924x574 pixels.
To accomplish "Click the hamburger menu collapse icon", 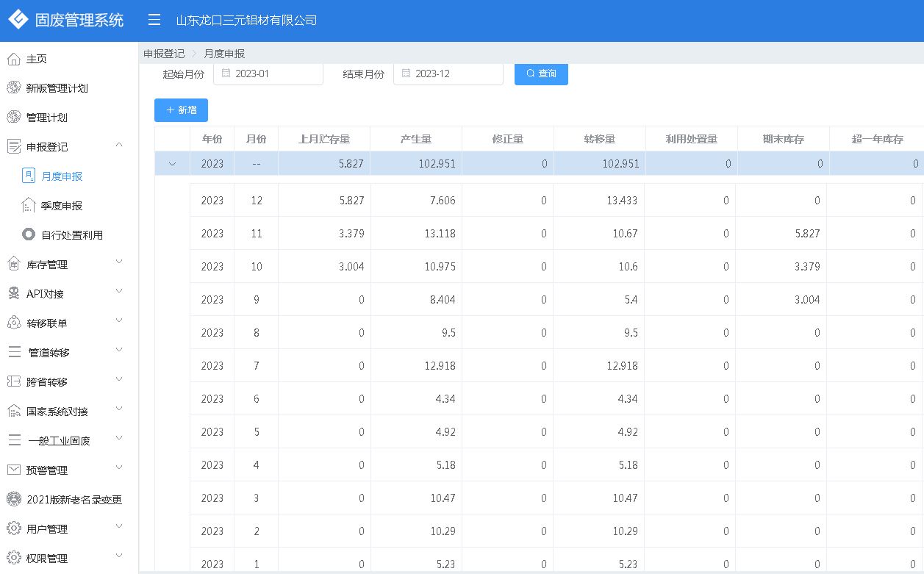I will click(154, 20).
